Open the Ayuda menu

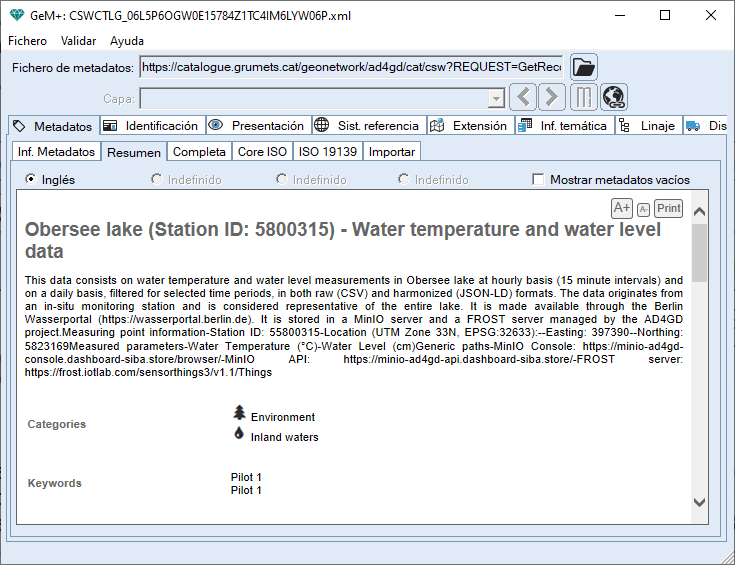[x=127, y=41]
